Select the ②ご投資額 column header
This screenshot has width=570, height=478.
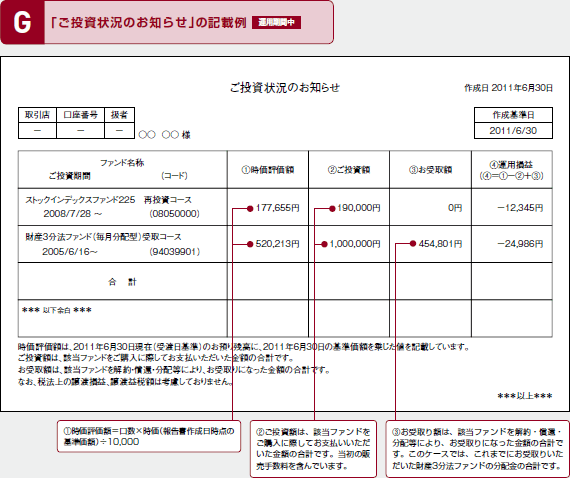tap(349, 170)
